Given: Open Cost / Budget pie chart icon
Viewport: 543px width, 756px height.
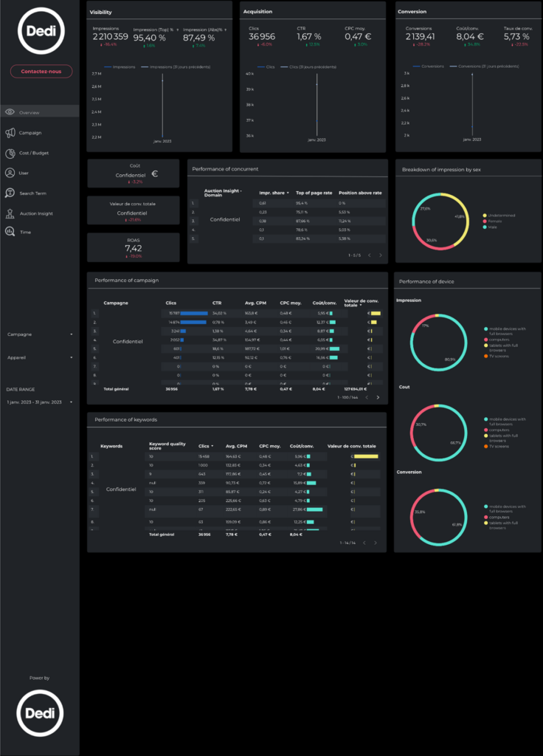Looking at the screenshot, I should (10, 154).
